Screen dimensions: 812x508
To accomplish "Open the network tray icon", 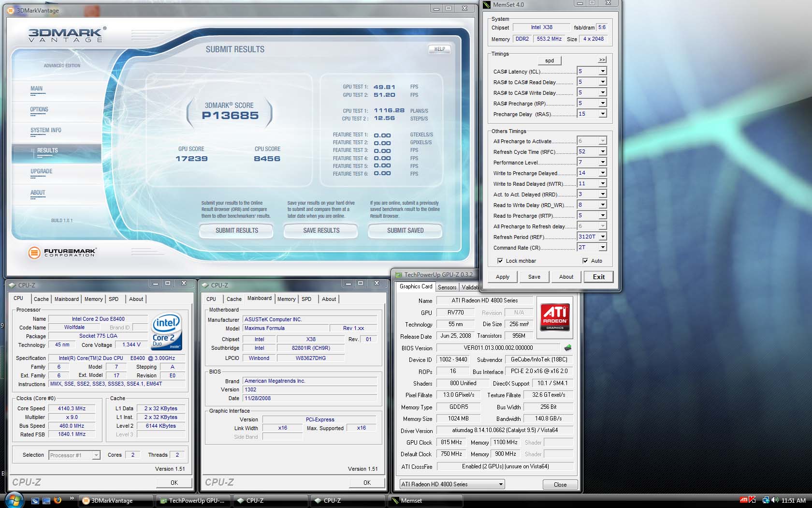I will point(766,500).
